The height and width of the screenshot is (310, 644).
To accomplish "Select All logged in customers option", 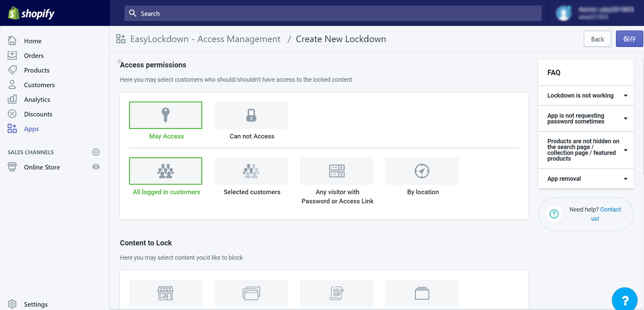I will (165, 171).
